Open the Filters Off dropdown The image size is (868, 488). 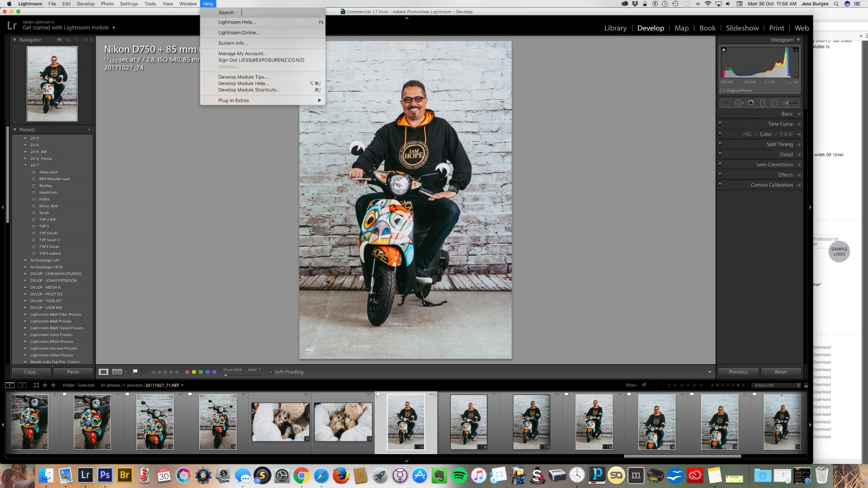(776, 385)
